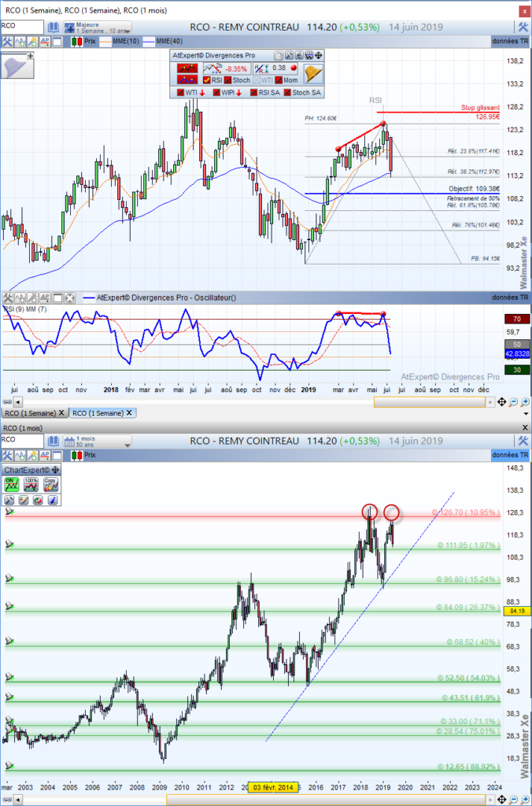532x806 pixels.
Task: Toggle the WTI checkbox with red arrow
Action: [x=180, y=93]
